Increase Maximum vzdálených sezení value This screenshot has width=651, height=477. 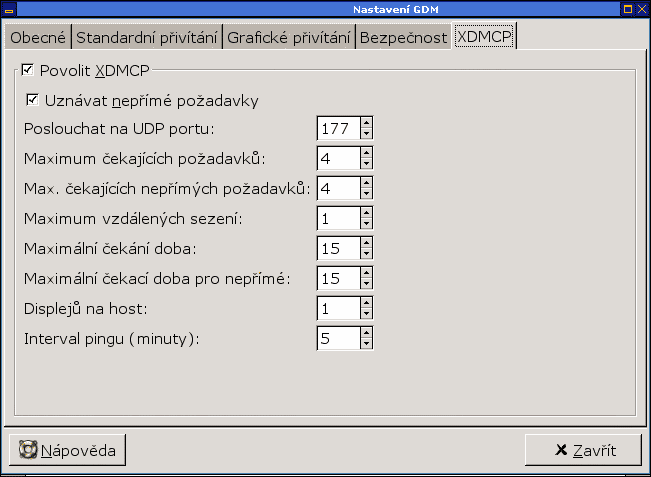366,213
